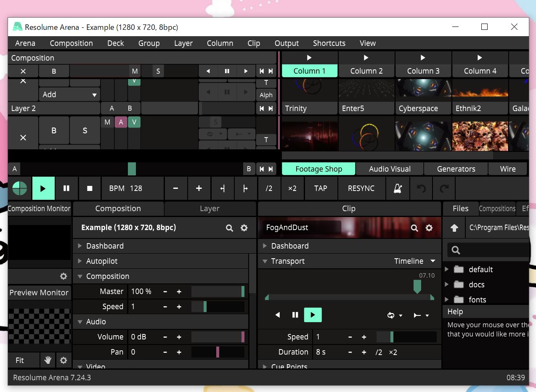Nudge the tempo forward
Image resolution: width=536 pixels, height=392 pixels.
[x=245, y=188]
